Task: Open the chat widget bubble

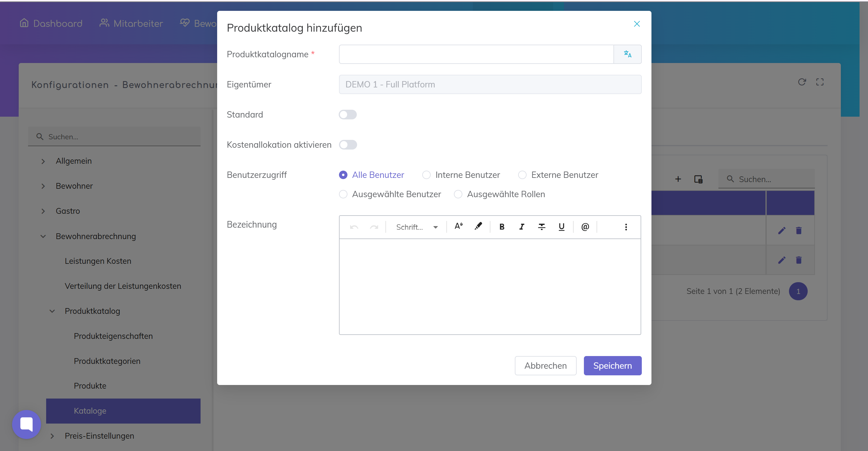Action: pos(26,424)
